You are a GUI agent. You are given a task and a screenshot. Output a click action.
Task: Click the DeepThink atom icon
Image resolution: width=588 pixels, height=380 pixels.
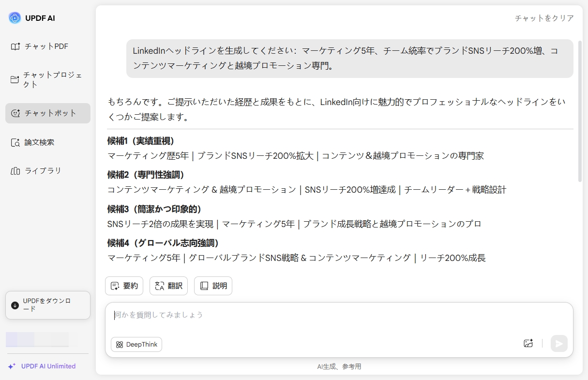[120, 345]
